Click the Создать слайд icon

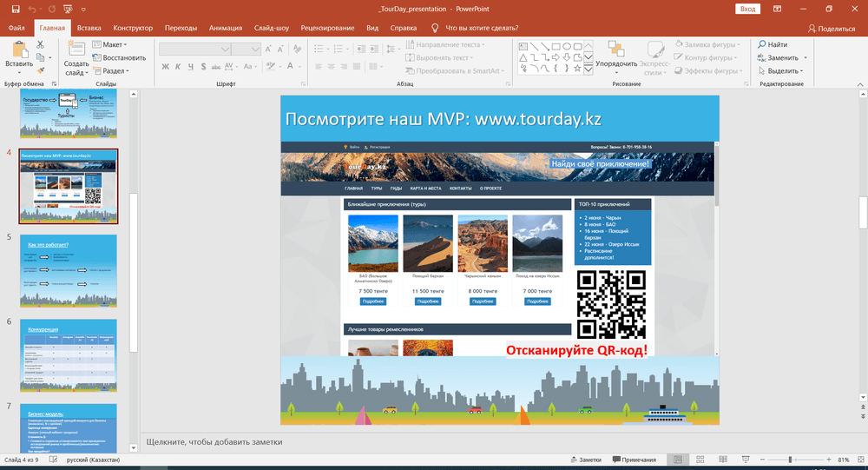[x=76, y=49]
